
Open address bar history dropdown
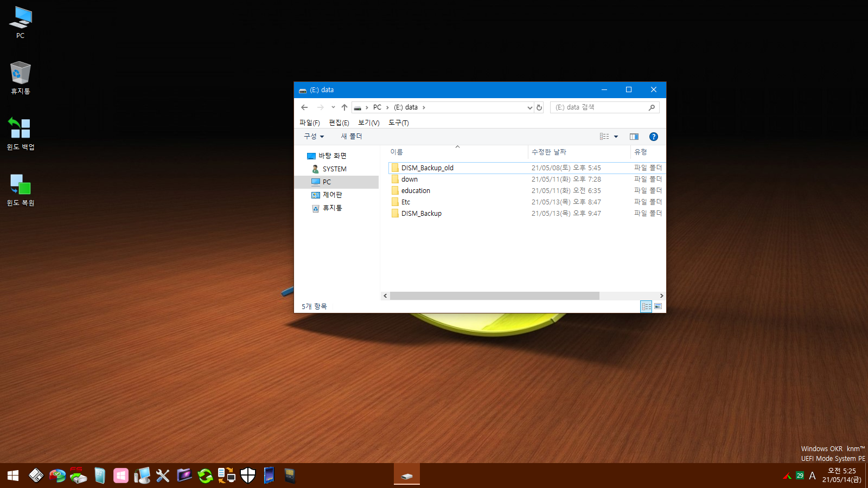pyautogui.click(x=530, y=107)
